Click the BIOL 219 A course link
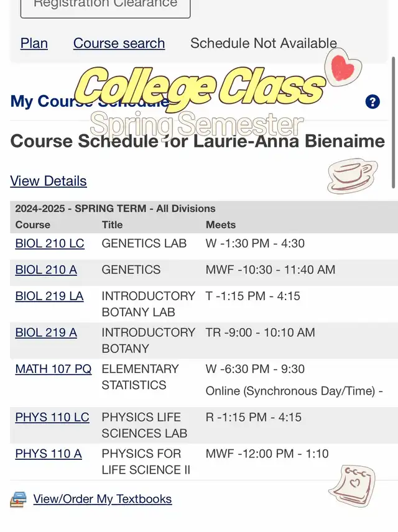Image resolution: width=398 pixels, height=532 pixels. tap(46, 332)
